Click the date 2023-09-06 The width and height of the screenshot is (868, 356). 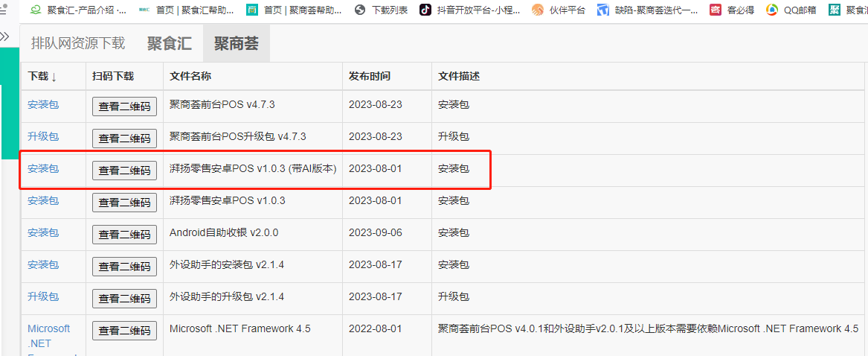click(376, 233)
